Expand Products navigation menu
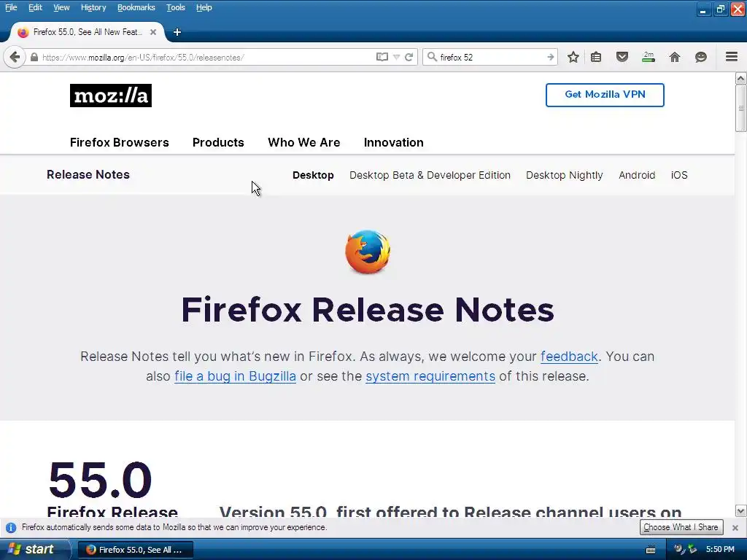 pos(218,142)
